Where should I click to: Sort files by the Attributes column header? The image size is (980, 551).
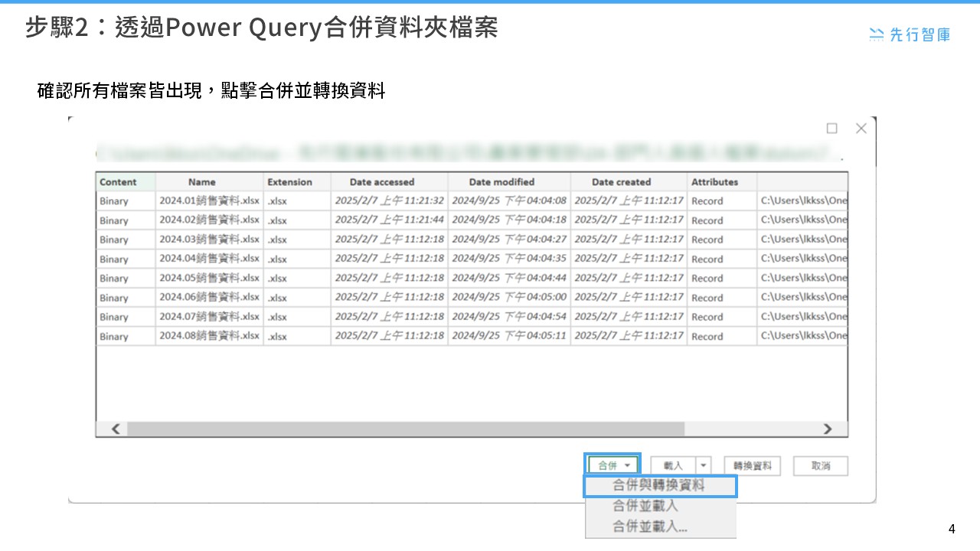715,181
